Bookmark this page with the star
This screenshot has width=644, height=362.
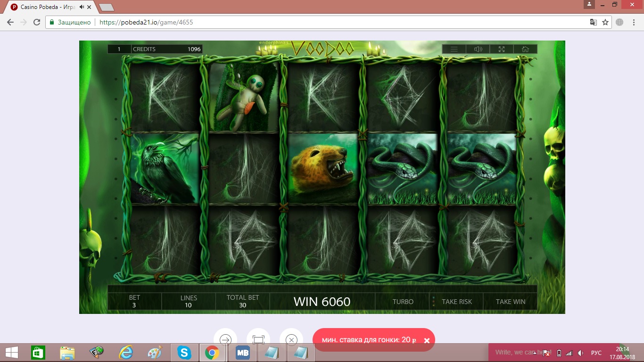[x=605, y=22]
